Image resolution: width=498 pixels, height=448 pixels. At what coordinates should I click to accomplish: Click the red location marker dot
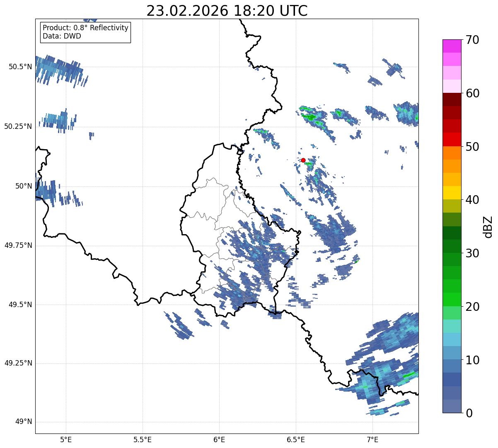point(303,160)
